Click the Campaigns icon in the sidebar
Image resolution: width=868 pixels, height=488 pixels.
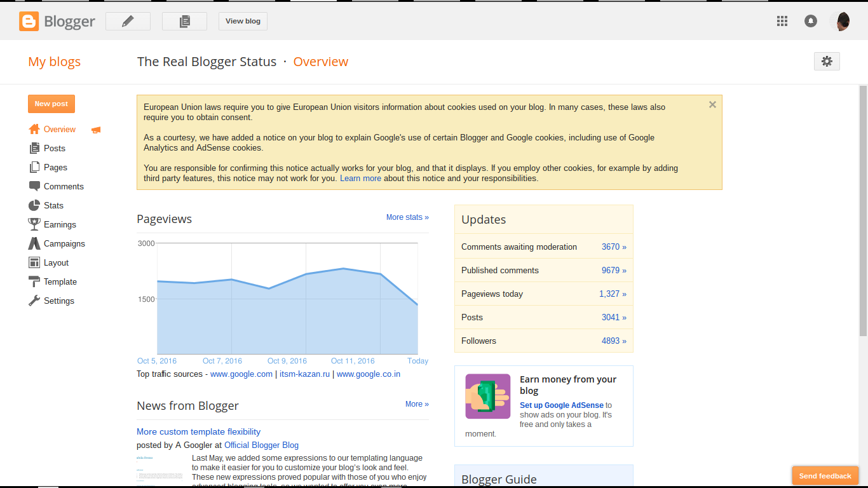[x=35, y=243]
